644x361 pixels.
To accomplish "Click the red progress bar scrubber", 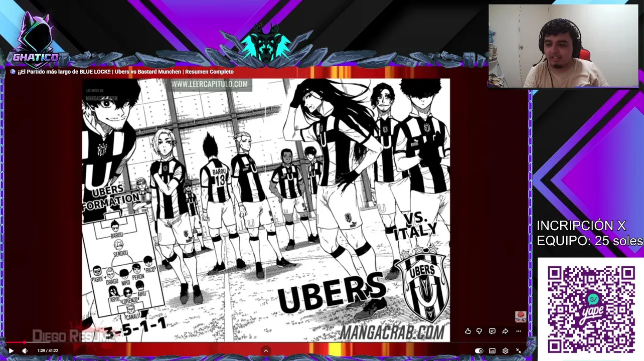I will click(x=23, y=343).
